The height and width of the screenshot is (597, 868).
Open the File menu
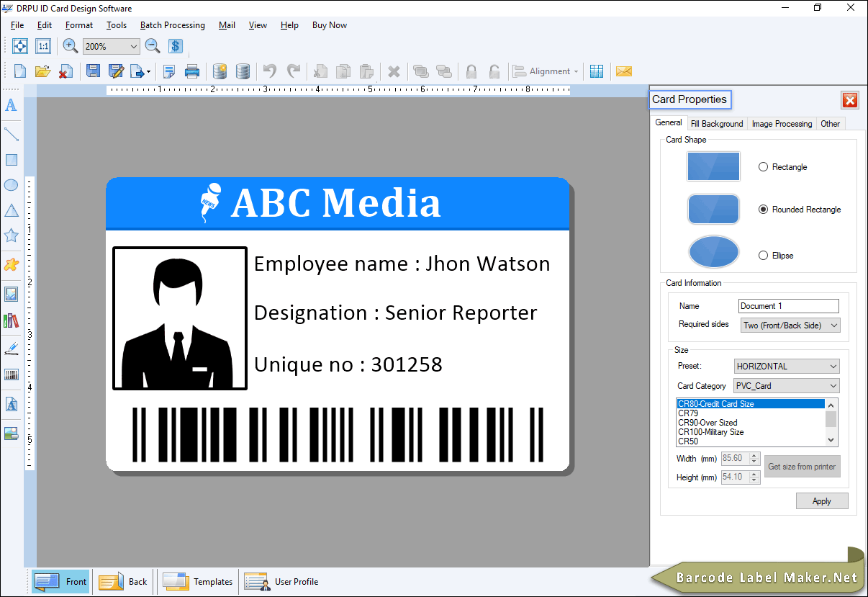(17, 25)
